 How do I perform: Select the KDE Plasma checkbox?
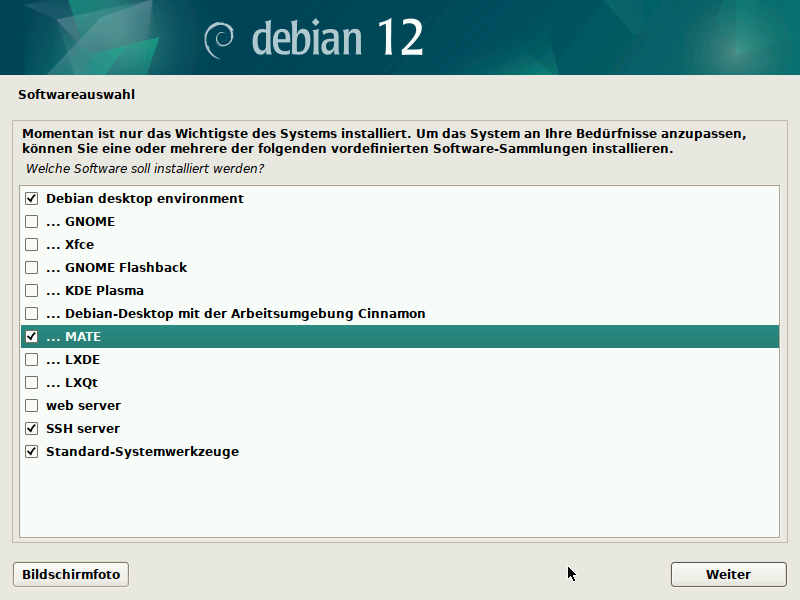click(x=32, y=291)
